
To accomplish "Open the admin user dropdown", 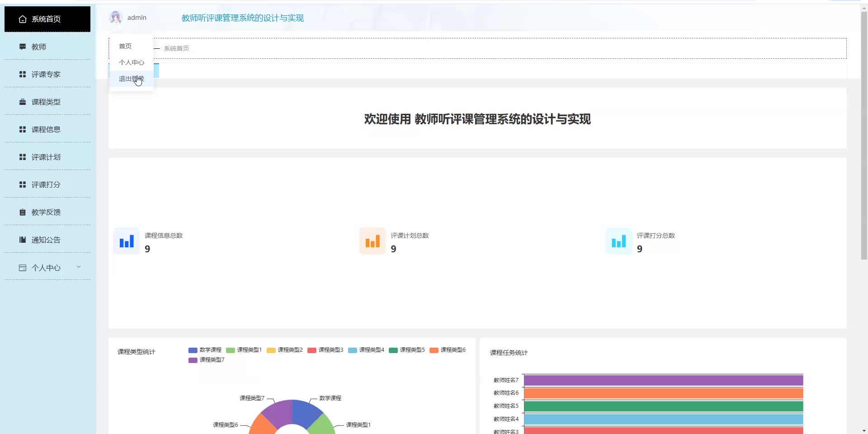I will (128, 18).
